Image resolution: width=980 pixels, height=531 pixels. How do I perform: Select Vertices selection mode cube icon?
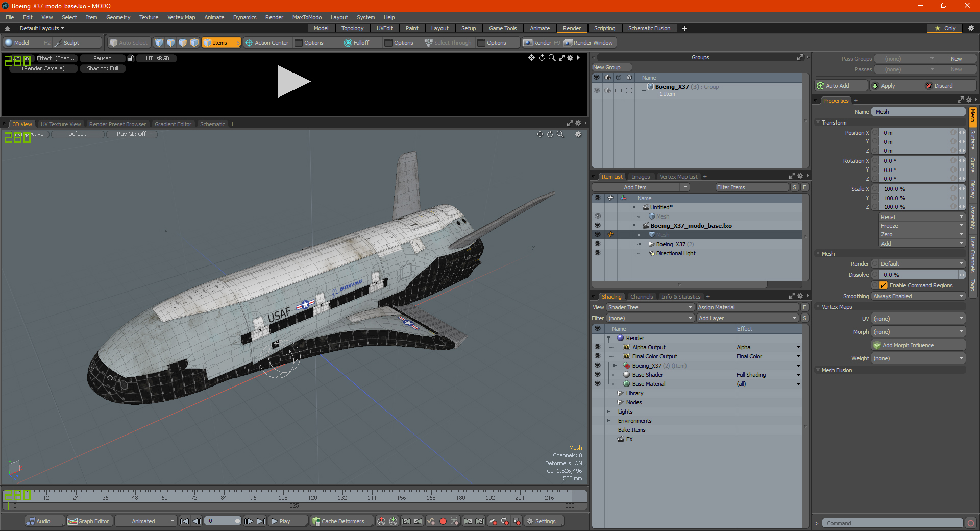tap(159, 43)
